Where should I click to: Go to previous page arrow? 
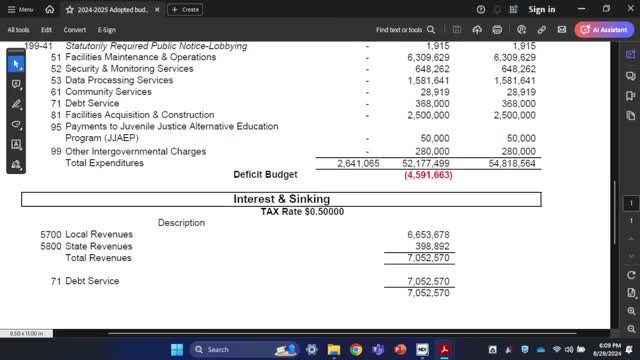pos(631,239)
